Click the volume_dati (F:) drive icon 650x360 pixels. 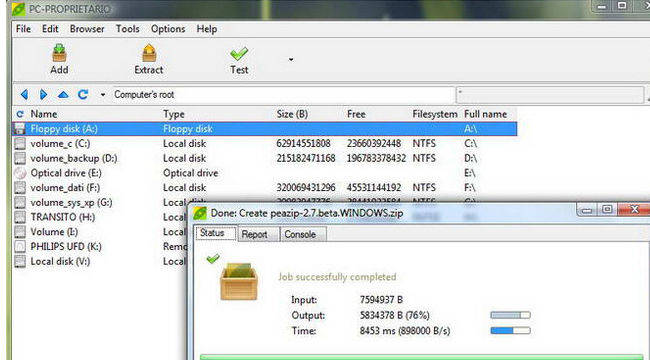[x=20, y=188]
